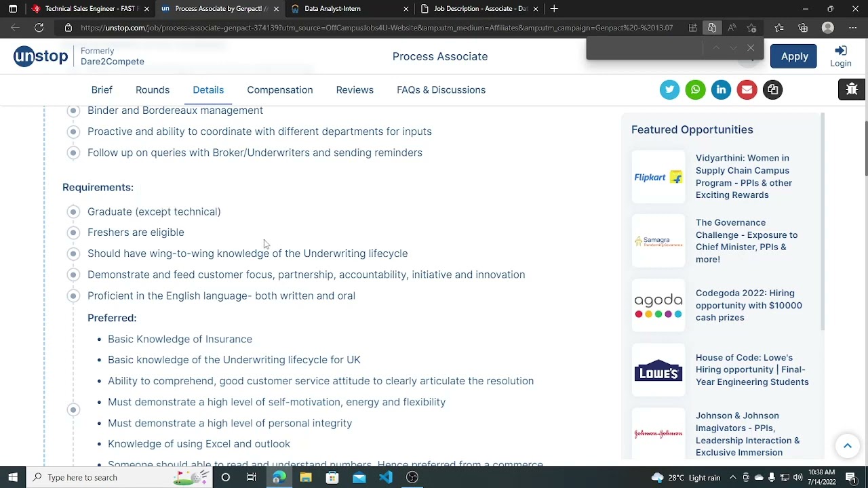Viewport: 868px width, 488px height.
Task: Open the Unstop logo homepage
Action: pyautogui.click(x=41, y=56)
